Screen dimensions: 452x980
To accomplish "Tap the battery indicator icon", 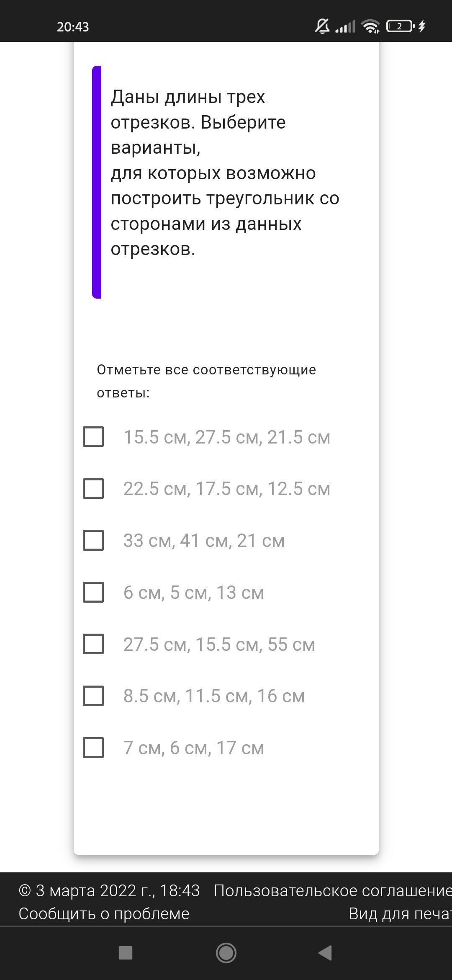I will pyautogui.click(x=400, y=26).
